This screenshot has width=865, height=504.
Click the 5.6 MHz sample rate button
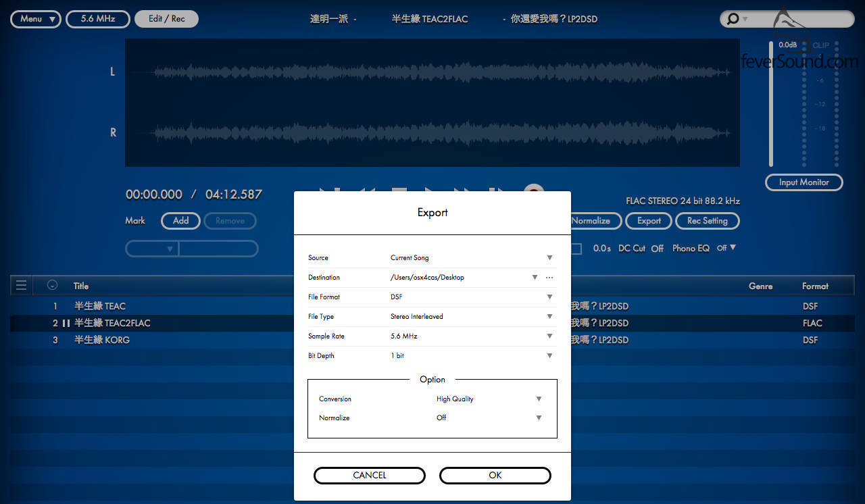tap(97, 19)
